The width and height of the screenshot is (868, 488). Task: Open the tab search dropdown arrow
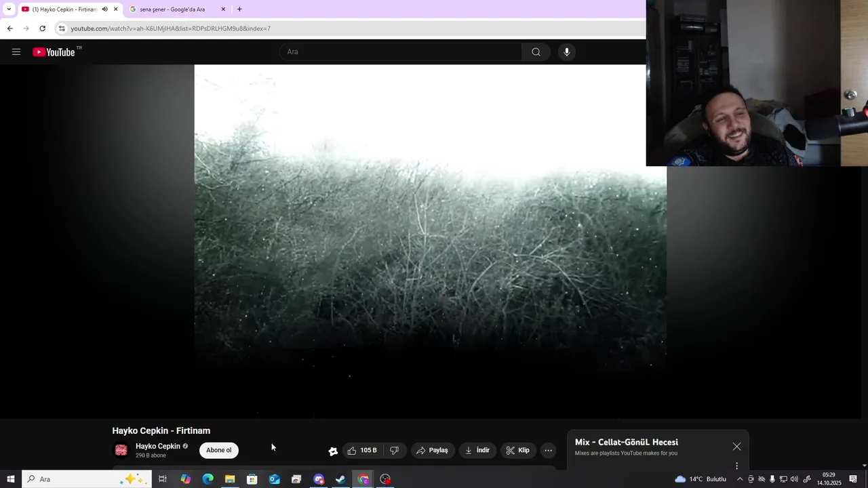pyautogui.click(x=9, y=9)
